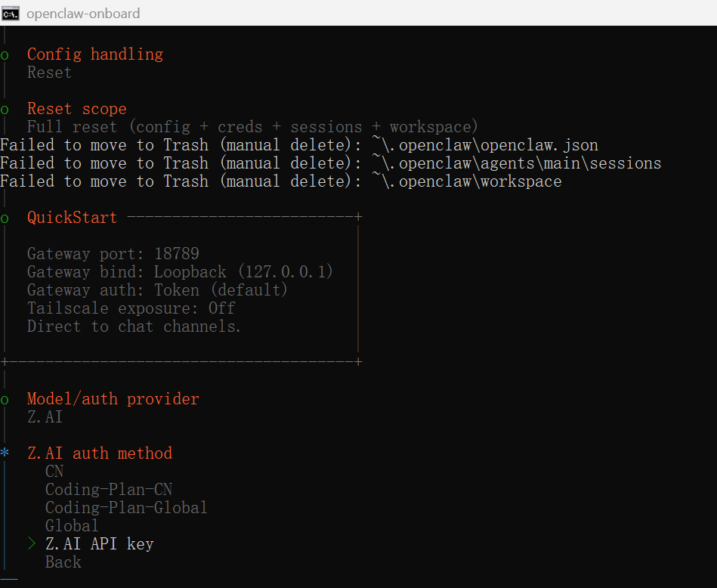Viewport: 717px width, 588px height.
Task: Click the Gateway port: 18789 line
Action: tap(113, 254)
